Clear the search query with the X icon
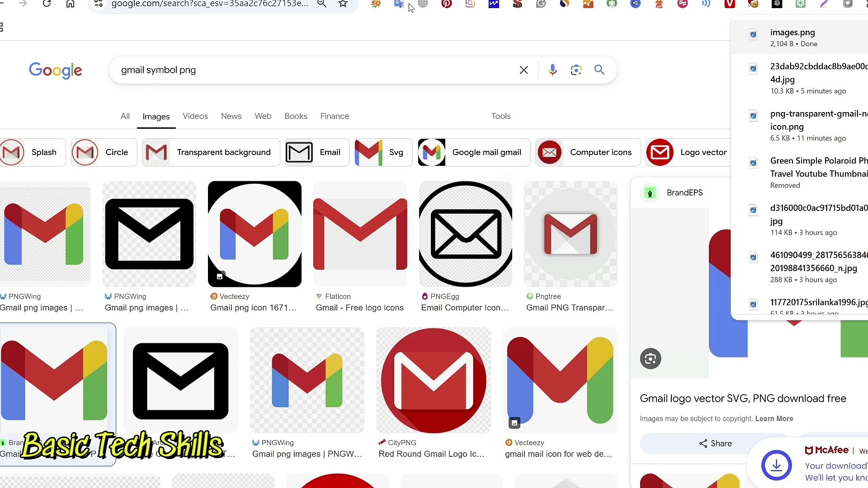Screen dimensions: 868x488 tap(524, 70)
